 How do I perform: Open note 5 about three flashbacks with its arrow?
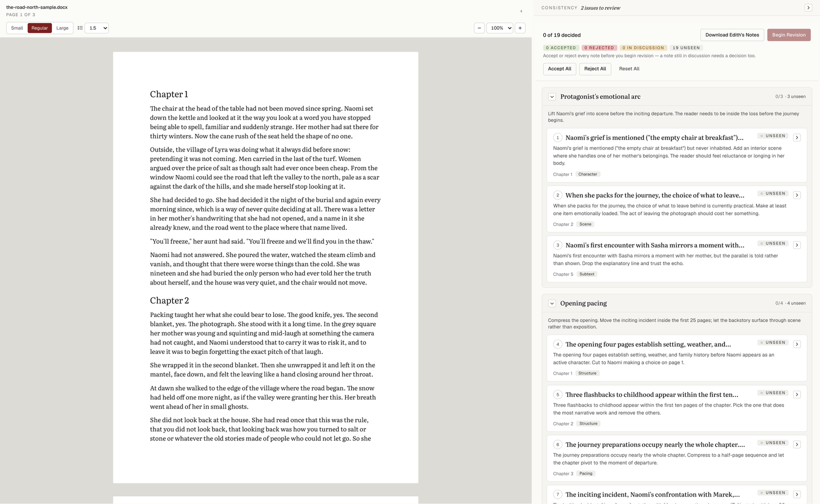[797, 394]
